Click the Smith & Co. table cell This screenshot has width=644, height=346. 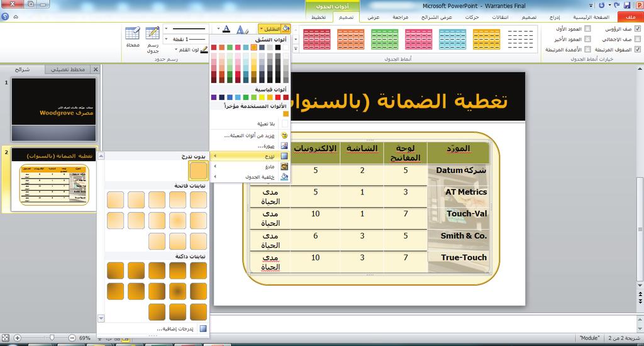coord(458,240)
